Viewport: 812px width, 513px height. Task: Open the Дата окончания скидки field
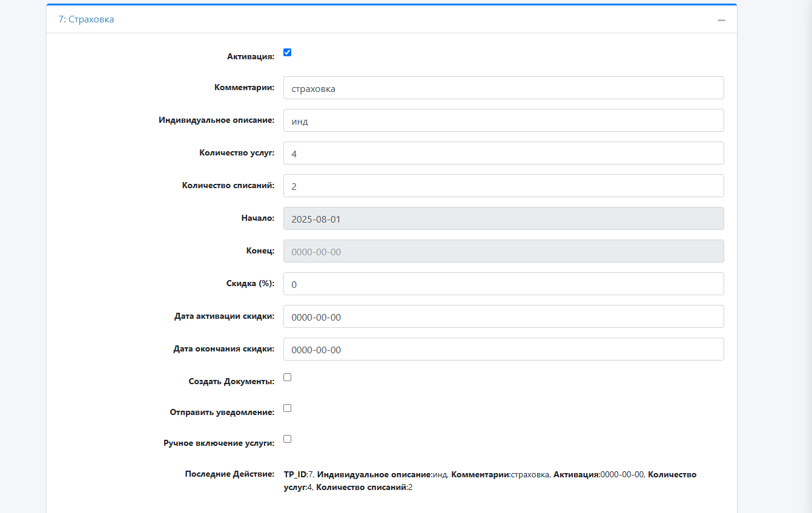click(x=504, y=349)
